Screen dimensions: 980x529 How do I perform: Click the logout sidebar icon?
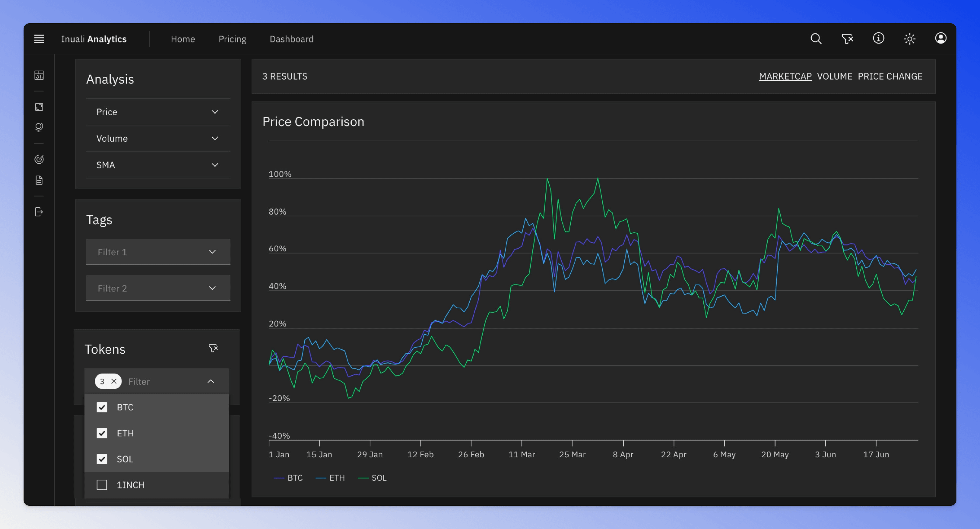pyautogui.click(x=39, y=212)
